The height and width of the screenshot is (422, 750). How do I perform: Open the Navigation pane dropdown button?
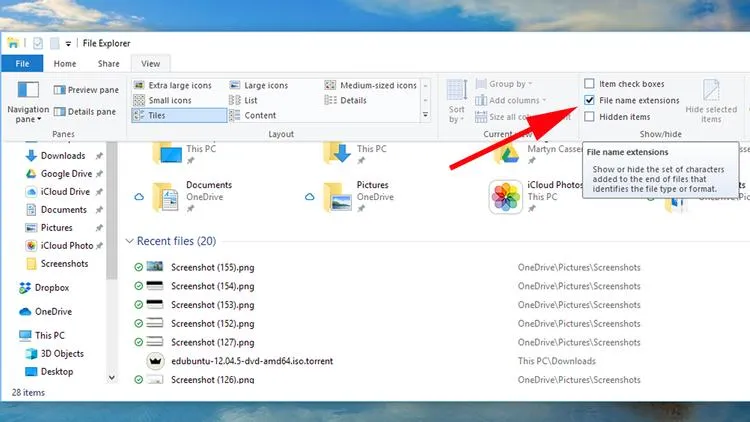pos(28,102)
